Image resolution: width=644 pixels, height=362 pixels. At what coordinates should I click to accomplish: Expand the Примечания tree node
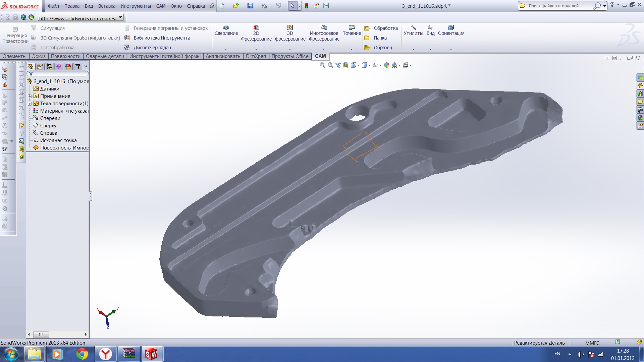(x=30, y=96)
